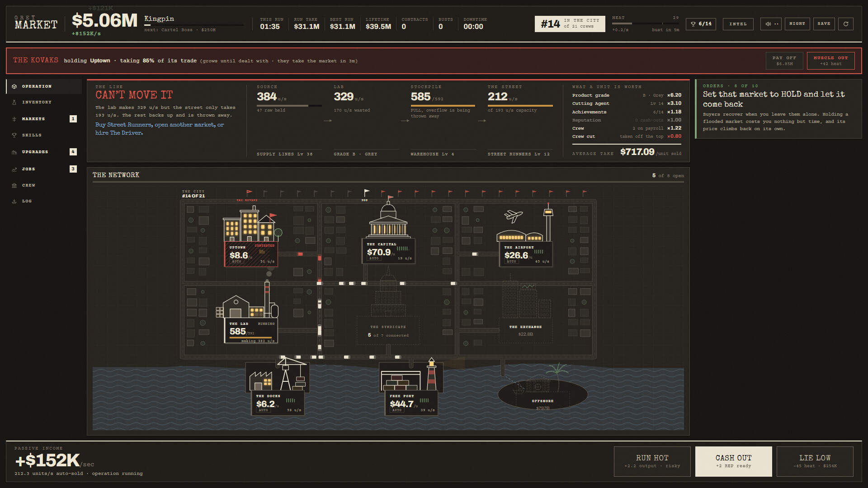Toggle AUTO on The Capital market
Screen dimensions: 868x488
click(x=374, y=258)
